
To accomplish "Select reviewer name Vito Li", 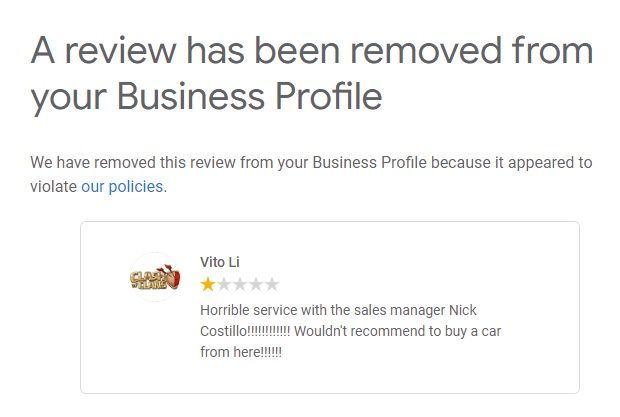I will (x=219, y=262).
